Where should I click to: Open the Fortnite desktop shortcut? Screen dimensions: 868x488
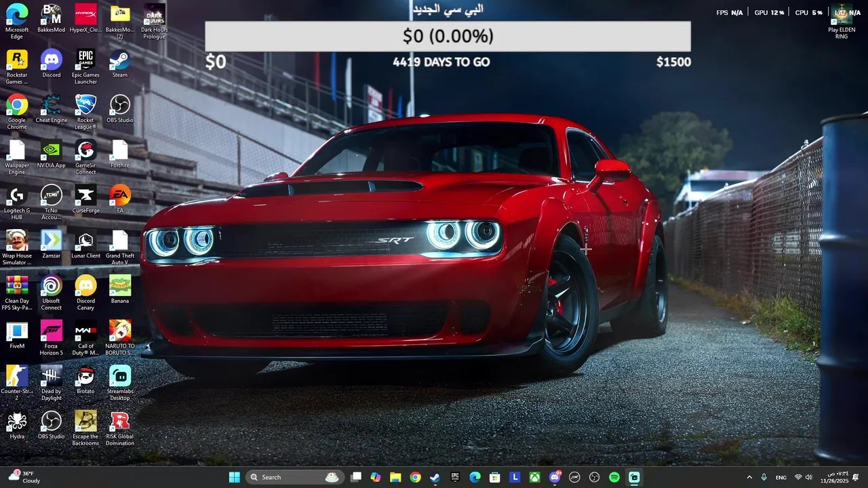[x=120, y=153]
